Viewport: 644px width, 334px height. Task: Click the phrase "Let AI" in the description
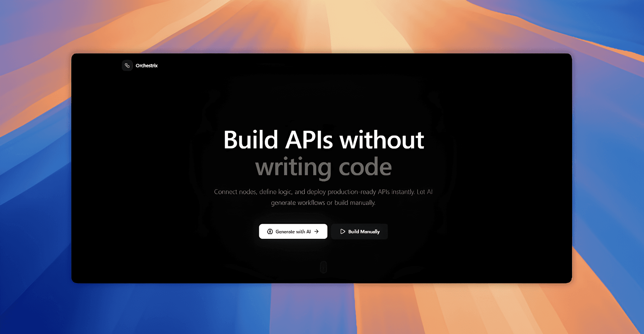(x=424, y=192)
